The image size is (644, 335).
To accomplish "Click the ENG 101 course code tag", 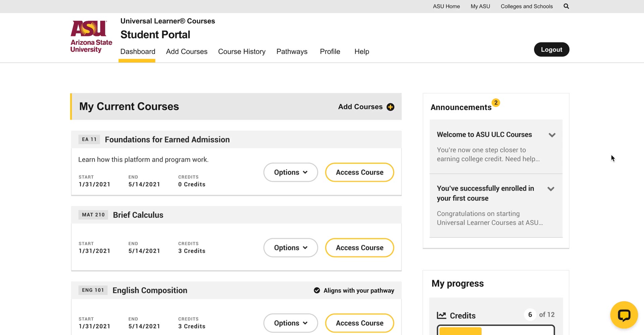I will tap(93, 290).
